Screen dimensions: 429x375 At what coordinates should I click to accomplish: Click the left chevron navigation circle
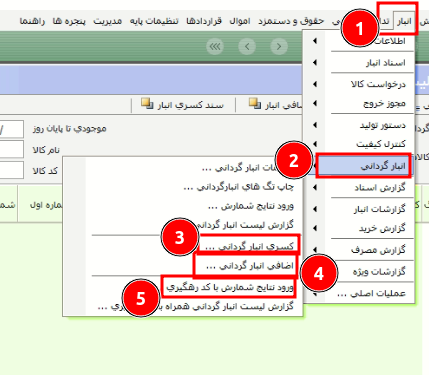tap(247, 47)
